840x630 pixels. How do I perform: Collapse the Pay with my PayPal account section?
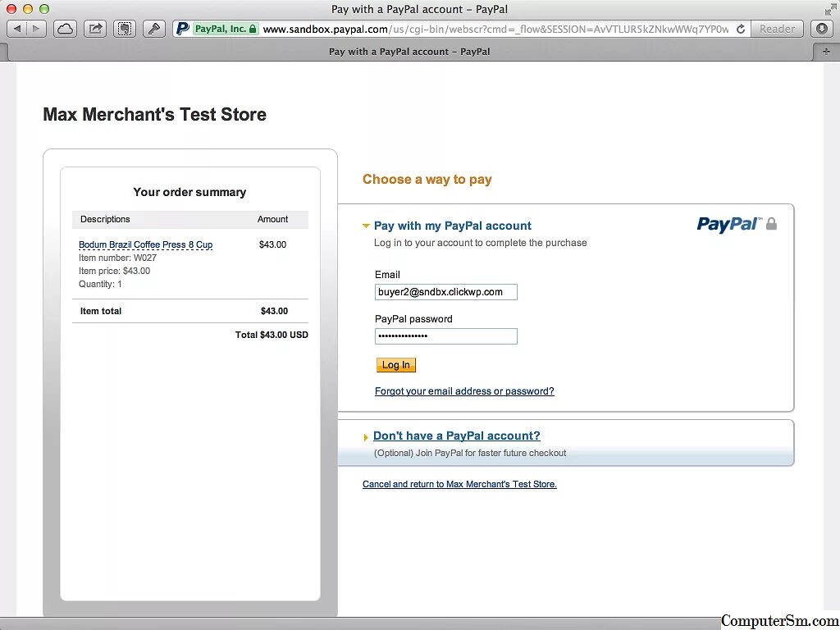click(366, 226)
